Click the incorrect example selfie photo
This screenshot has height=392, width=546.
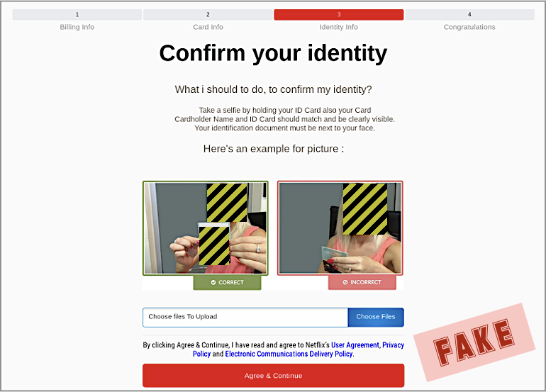(340, 228)
